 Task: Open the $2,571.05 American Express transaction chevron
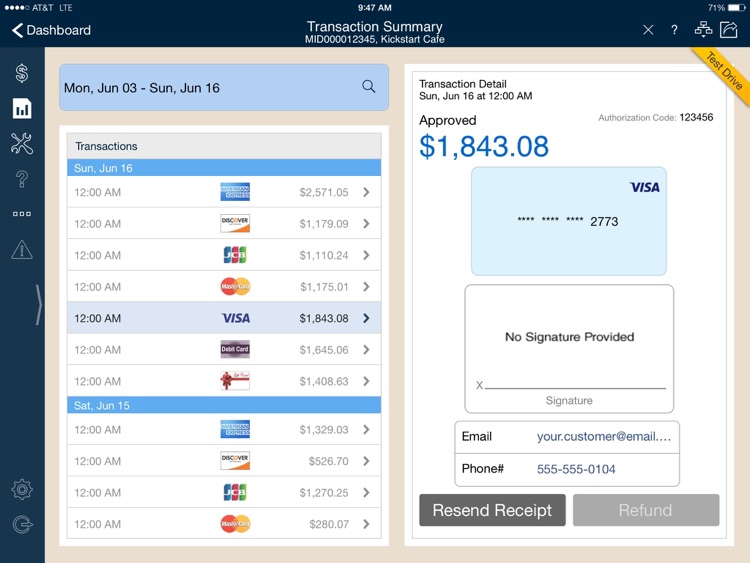(x=366, y=192)
